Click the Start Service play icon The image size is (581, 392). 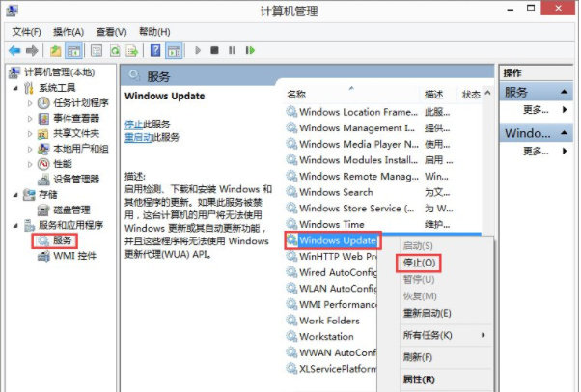click(x=198, y=50)
